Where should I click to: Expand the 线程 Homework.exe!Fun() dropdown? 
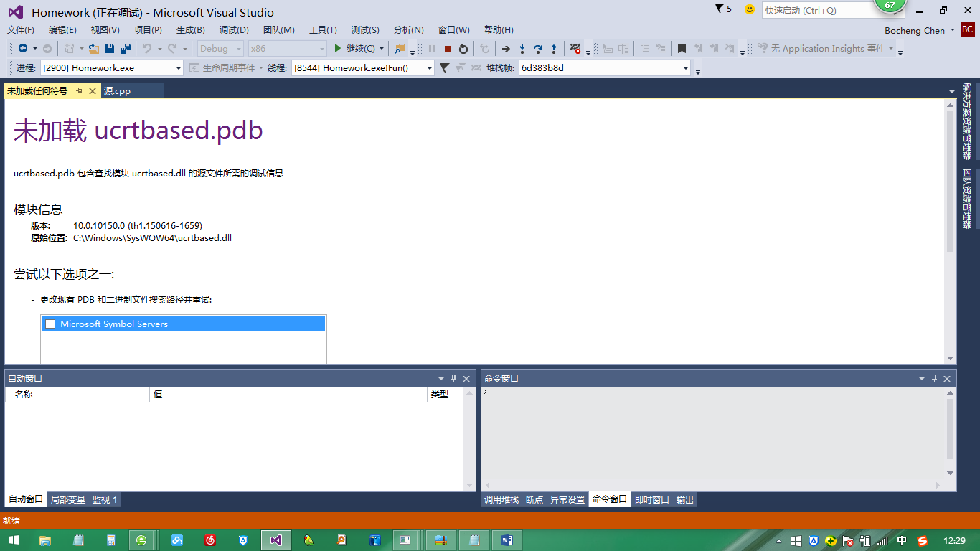(430, 68)
